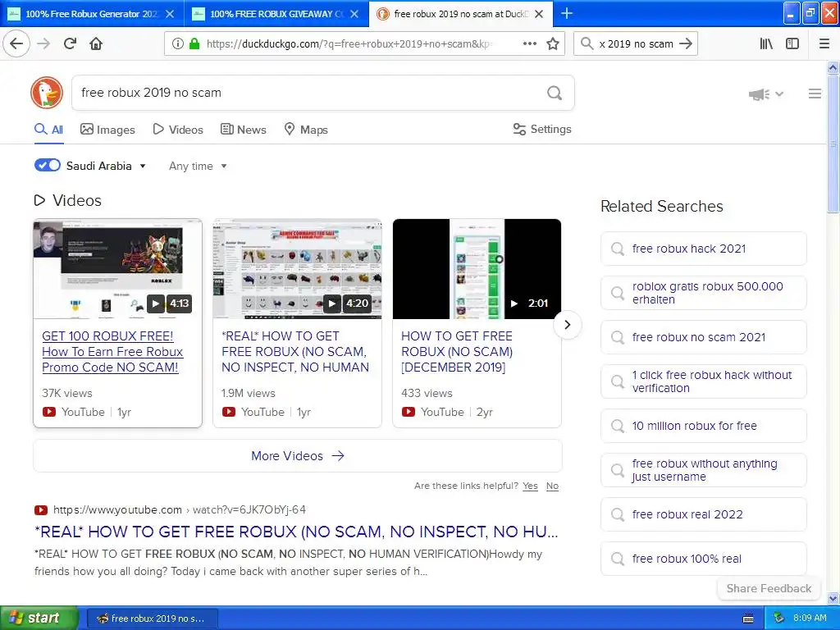The height and width of the screenshot is (630, 840).
Task: Search related 'roblox gratis robux 500.000 erhalten'
Action: click(703, 293)
